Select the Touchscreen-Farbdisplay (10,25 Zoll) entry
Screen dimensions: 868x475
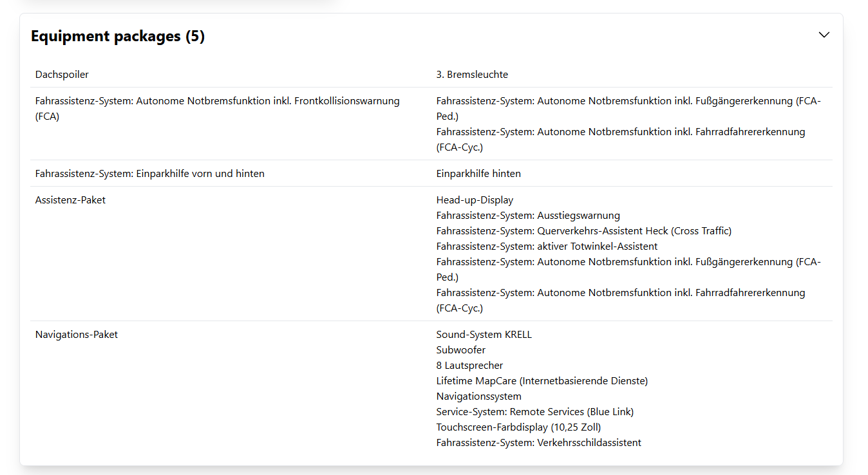518,427
